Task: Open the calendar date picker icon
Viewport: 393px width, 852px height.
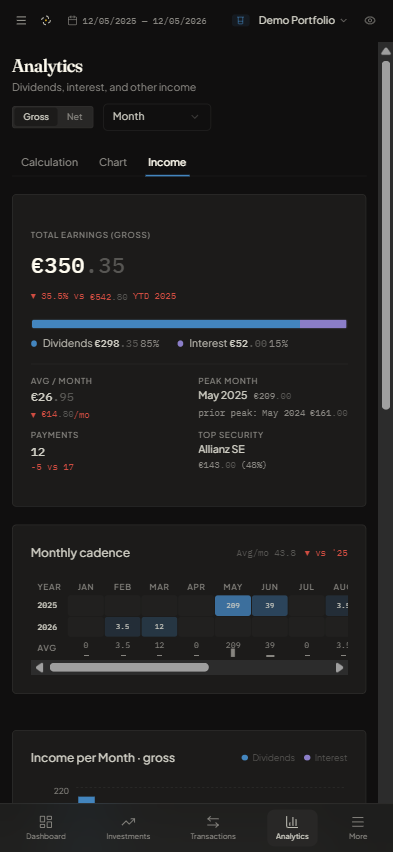Action: click(72, 21)
